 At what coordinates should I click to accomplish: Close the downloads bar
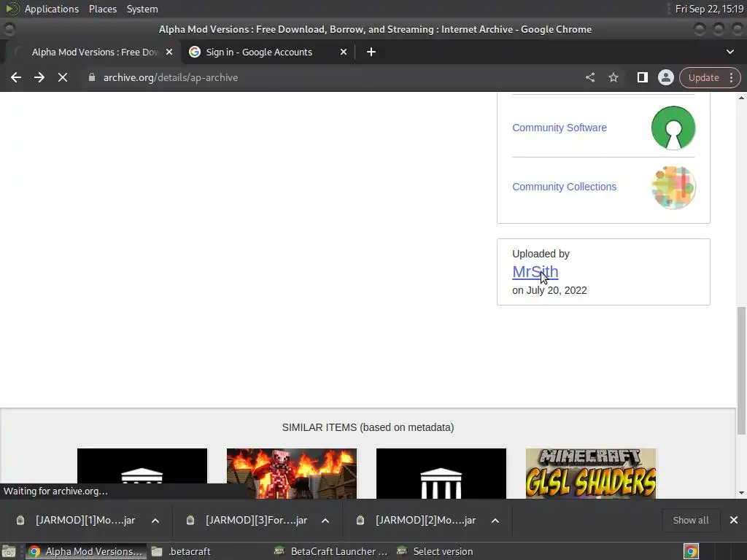point(734,521)
